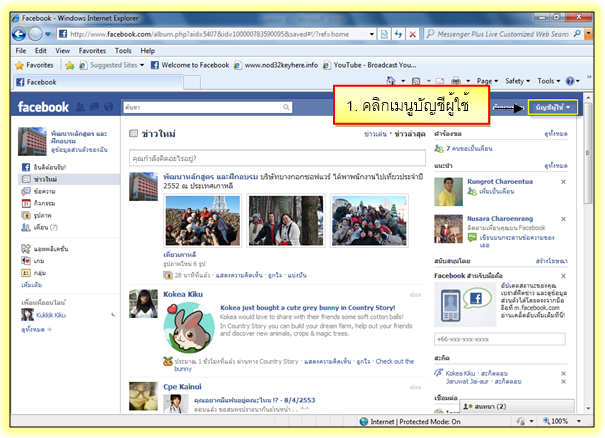Open the Edit menu
The height and width of the screenshot is (438, 605).
pyautogui.click(x=41, y=51)
